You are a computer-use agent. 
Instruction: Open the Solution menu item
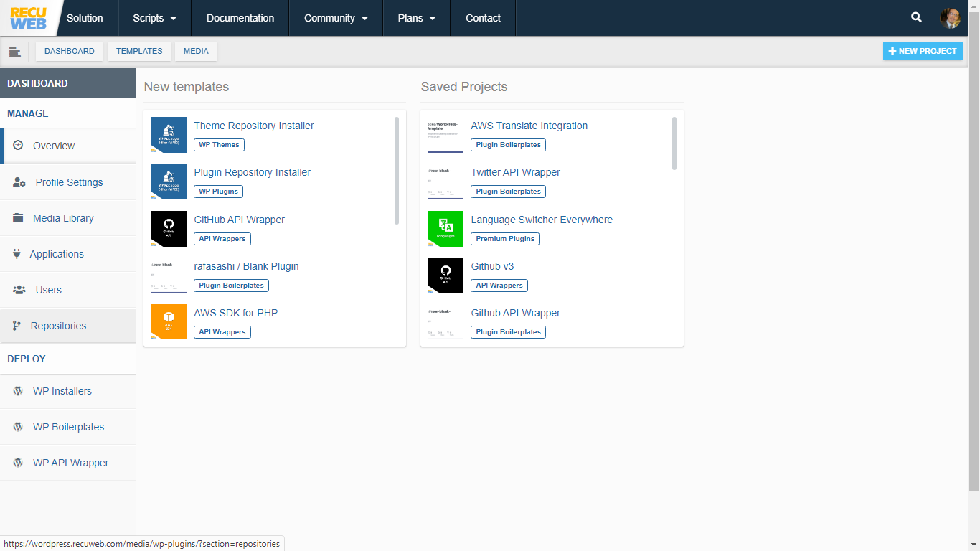pyautogui.click(x=85, y=18)
